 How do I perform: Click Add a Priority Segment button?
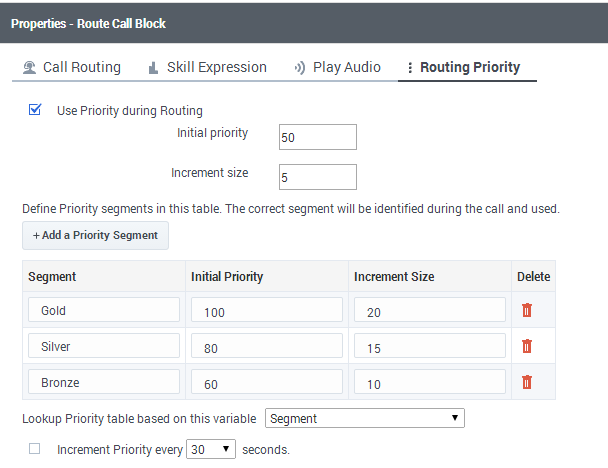96,235
